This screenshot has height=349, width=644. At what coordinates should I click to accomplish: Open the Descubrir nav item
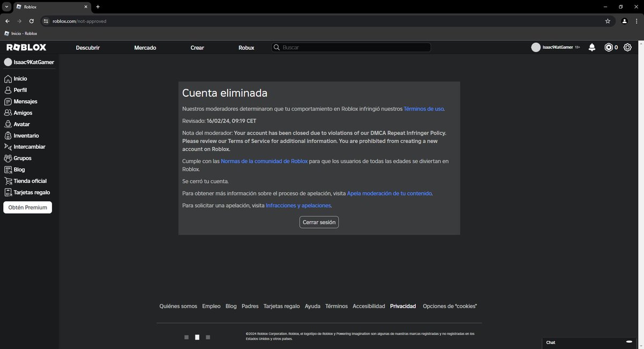click(x=88, y=47)
